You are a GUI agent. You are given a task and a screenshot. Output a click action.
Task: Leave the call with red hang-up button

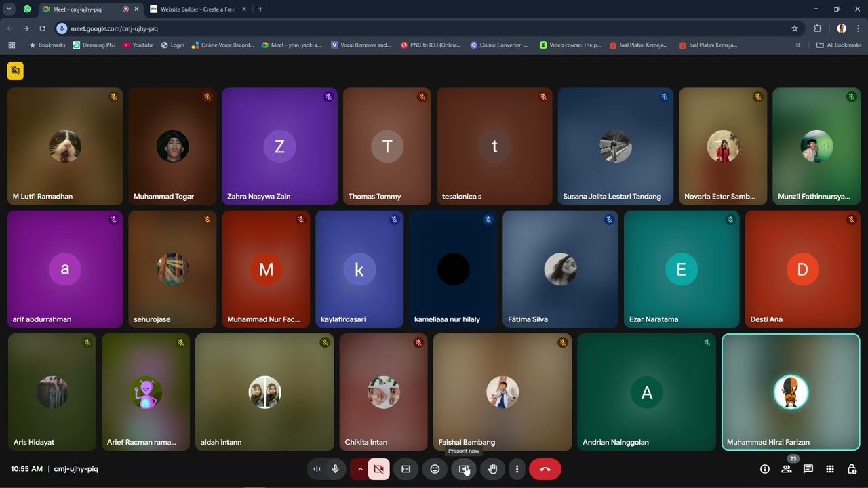click(x=545, y=469)
